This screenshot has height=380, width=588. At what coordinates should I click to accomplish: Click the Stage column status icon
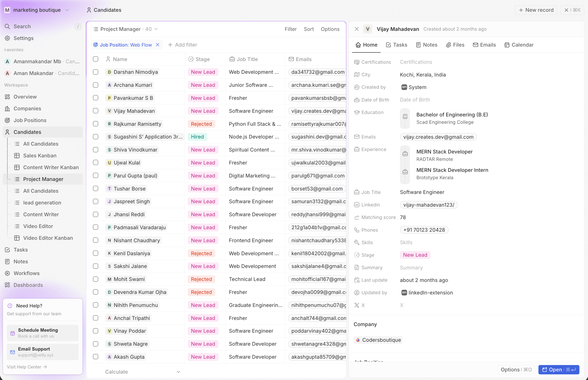pyautogui.click(x=191, y=59)
